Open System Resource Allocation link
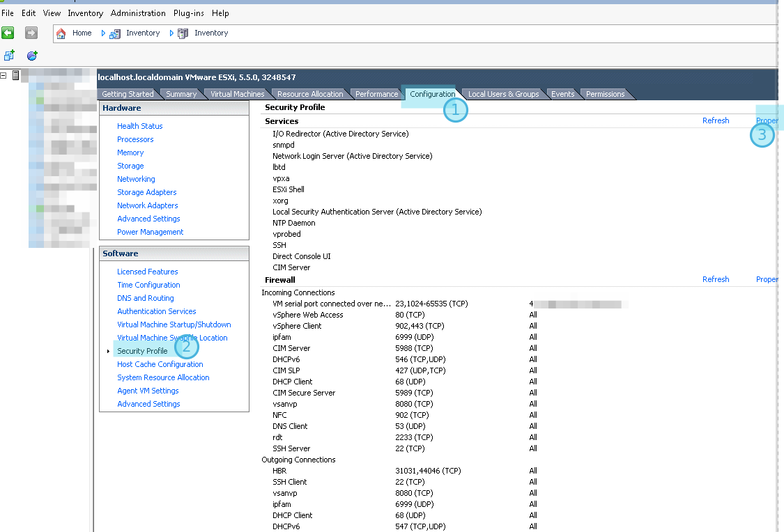The width and height of the screenshot is (784, 532). [163, 377]
